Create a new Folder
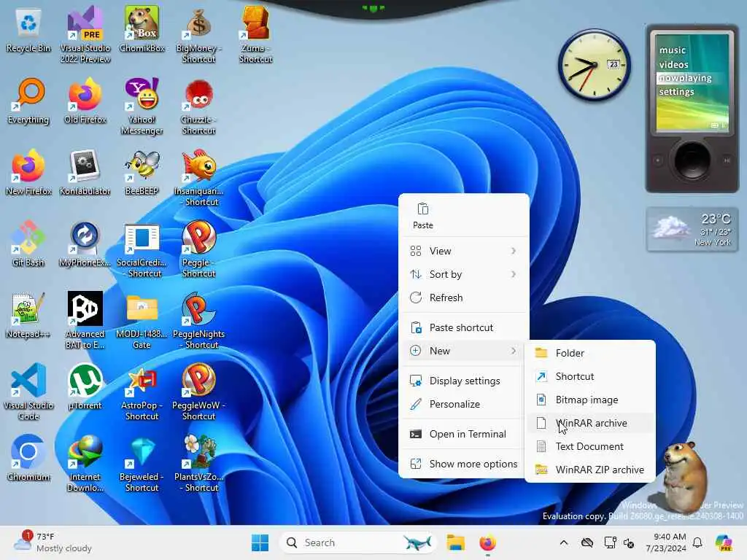This screenshot has width=747, height=560. coord(589,354)
